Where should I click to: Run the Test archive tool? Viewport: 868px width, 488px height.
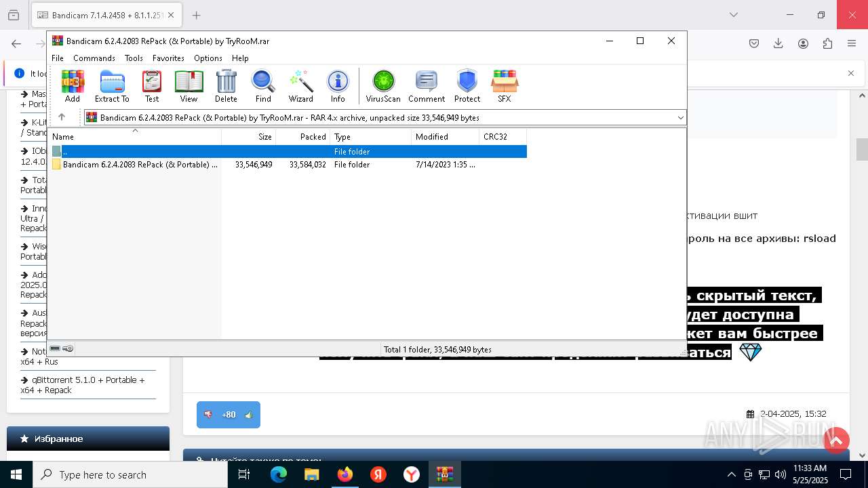pyautogui.click(x=152, y=86)
